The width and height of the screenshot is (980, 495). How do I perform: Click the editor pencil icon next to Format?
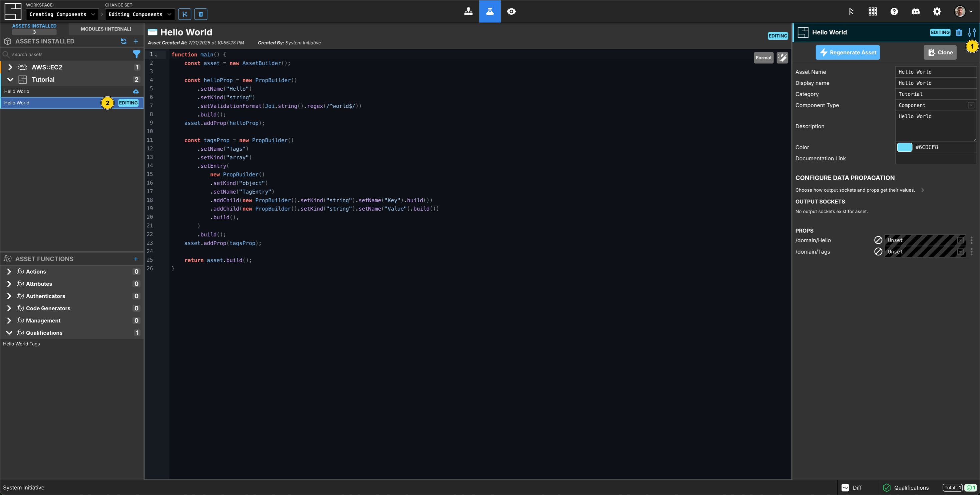click(x=782, y=58)
